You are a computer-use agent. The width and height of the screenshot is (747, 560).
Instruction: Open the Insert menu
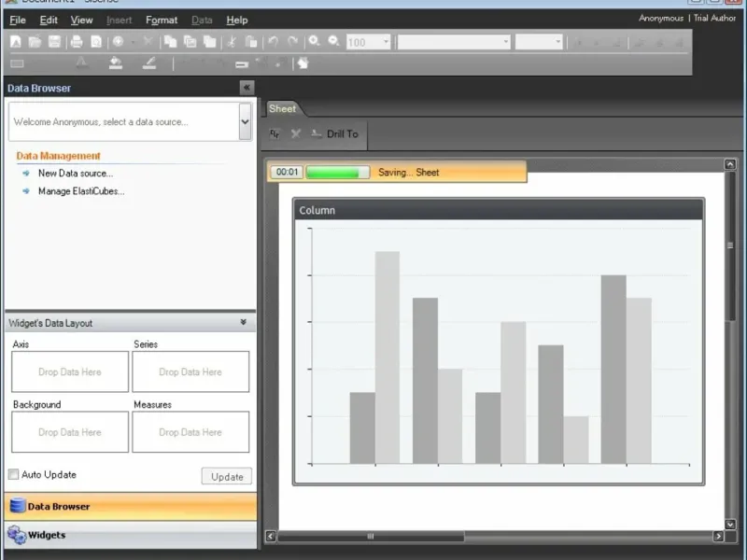pos(120,20)
